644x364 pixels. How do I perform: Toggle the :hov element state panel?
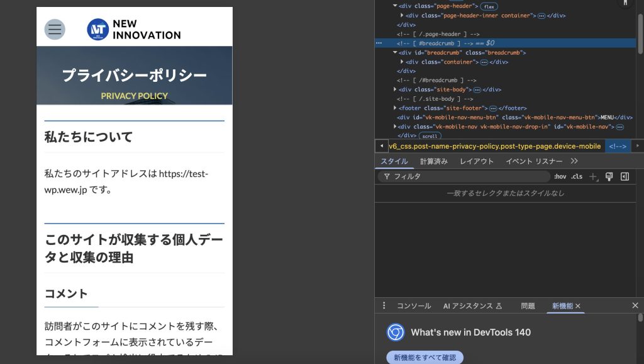560,177
